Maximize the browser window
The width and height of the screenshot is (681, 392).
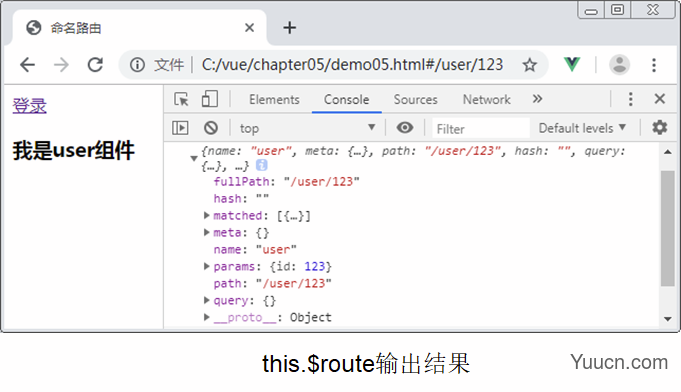617,10
